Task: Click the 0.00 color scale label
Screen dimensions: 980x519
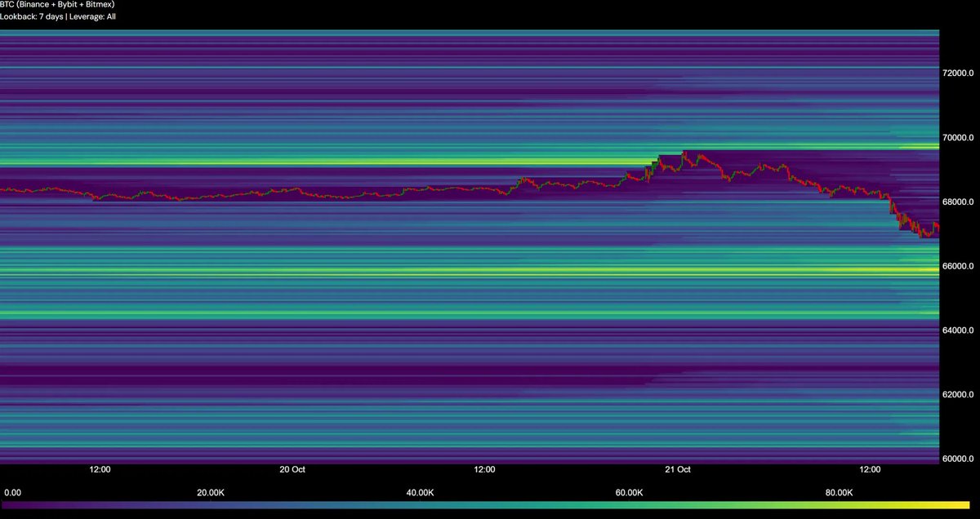Action: 13,493
